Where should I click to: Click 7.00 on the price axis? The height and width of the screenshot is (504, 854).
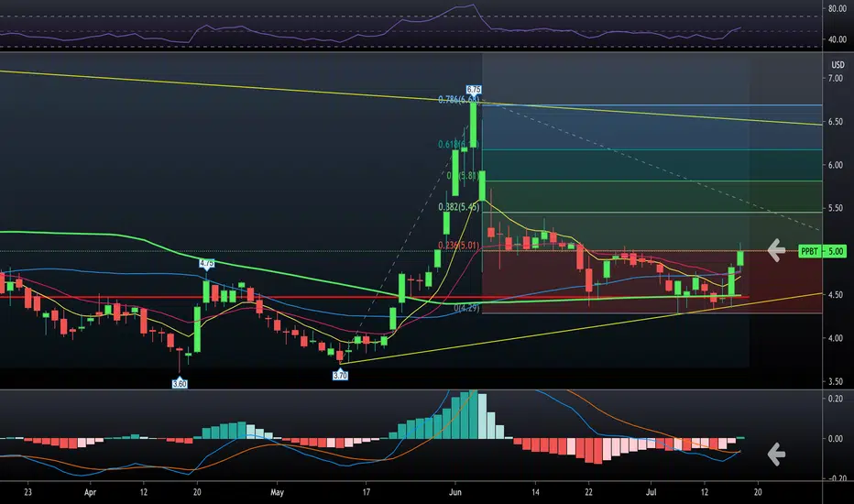(x=836, y=79)
